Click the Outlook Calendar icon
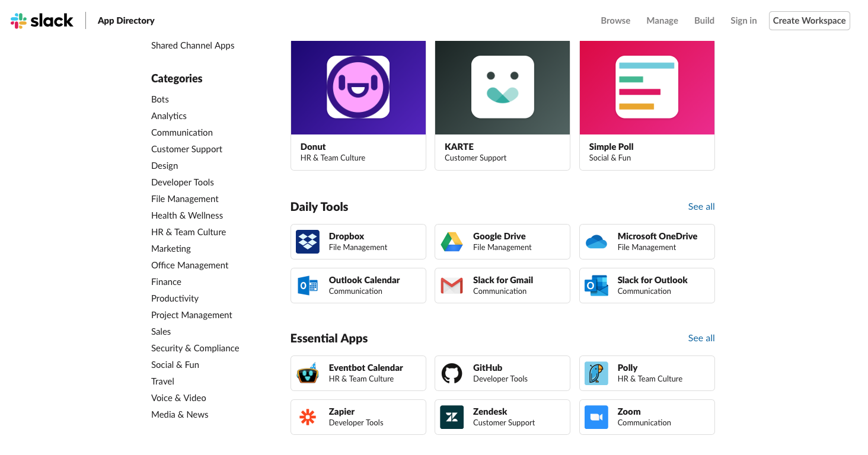Image resolution: width=868 pixels, height=455 pixels. (308, 286)
